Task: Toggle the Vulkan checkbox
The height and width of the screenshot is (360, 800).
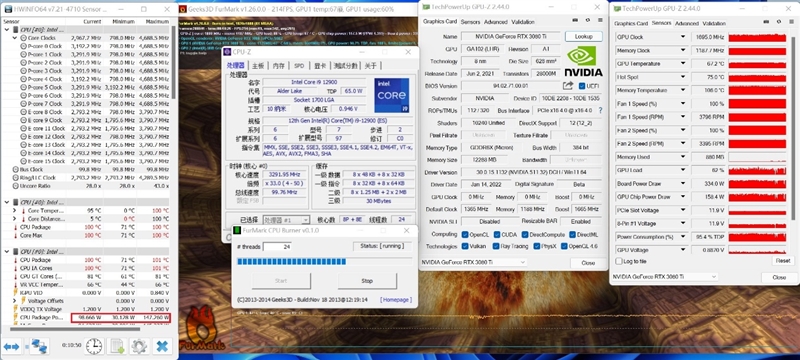Action: click(465, 246)
